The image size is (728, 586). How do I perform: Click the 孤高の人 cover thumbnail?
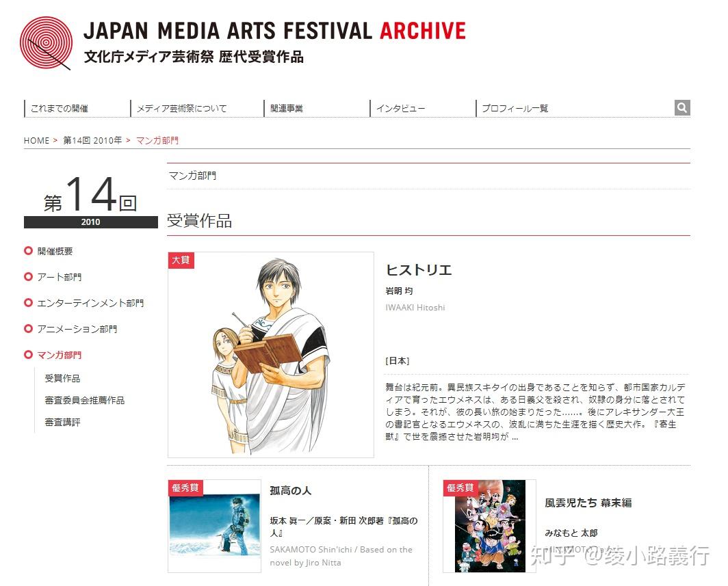point(215,526)
